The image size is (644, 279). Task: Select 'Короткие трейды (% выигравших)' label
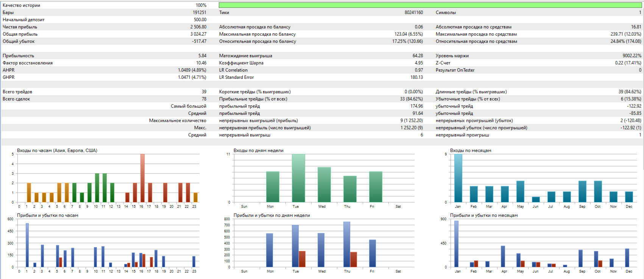click(x=255, y=92)
